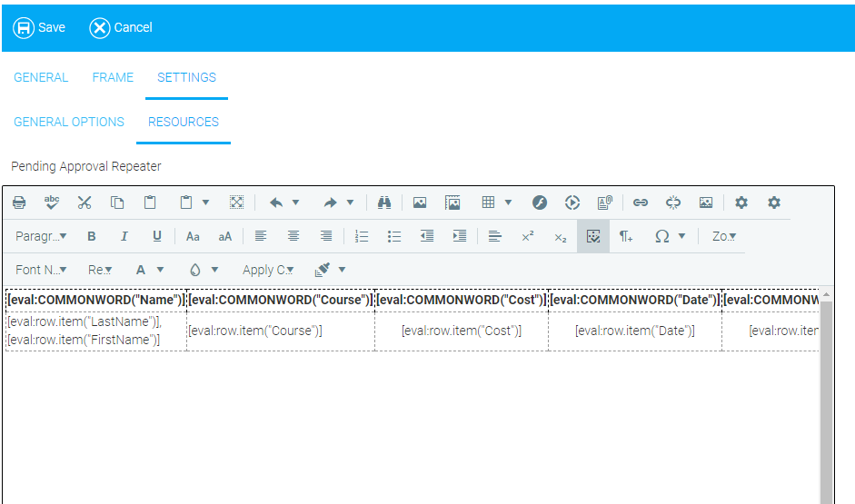Click the Flash manager icon
855x504 pixels.
click(x=540, y=203)
